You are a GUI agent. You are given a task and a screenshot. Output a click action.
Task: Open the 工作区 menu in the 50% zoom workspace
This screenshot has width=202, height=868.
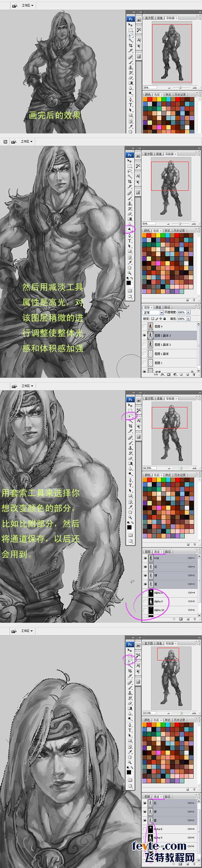27,142
